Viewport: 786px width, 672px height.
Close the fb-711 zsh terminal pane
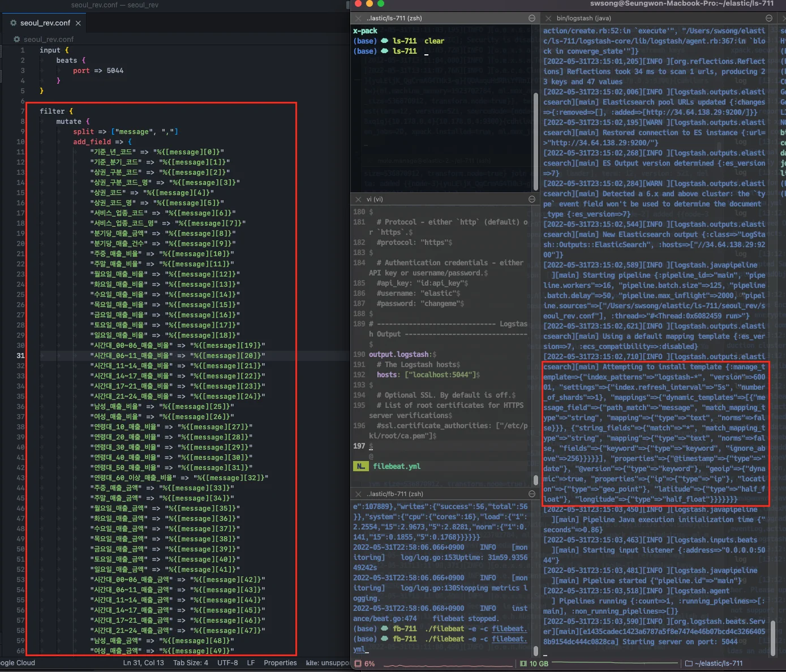point(359,494)
